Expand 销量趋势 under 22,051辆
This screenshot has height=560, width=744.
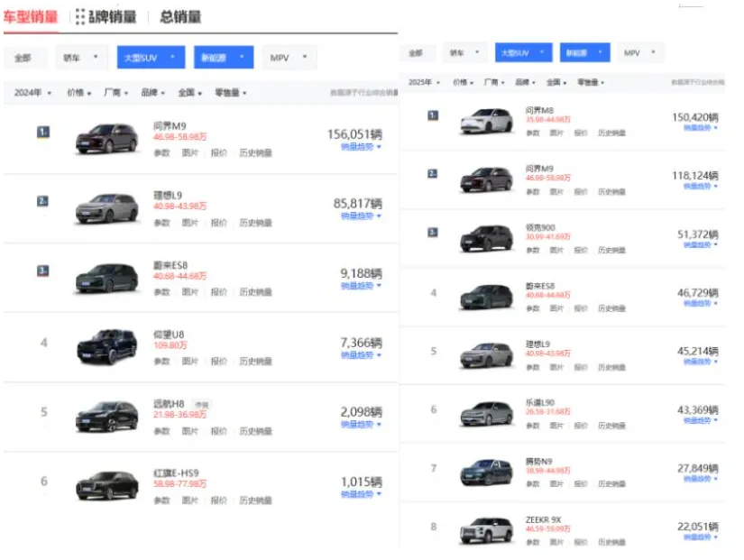click(701, 537)
